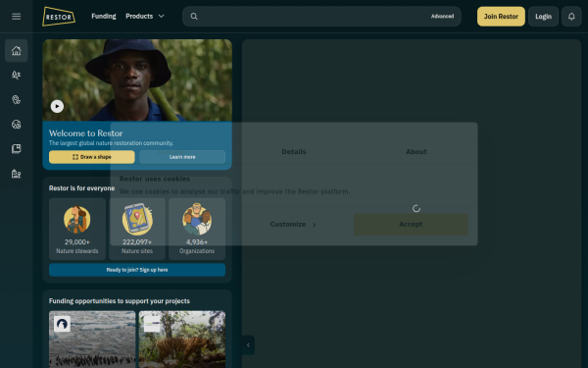Collapse the side panel with chevron
The width and height of the screenshot is (588, 368).
[248, 344]
